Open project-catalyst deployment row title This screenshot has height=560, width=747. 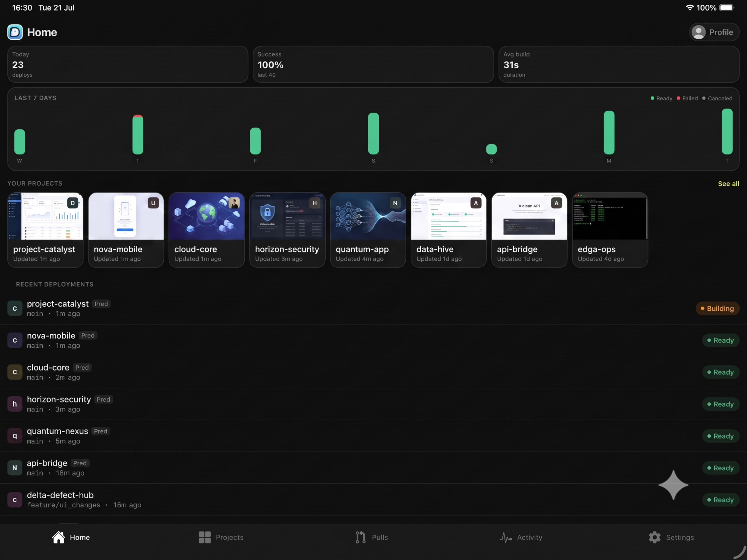(x=58, y=304)
